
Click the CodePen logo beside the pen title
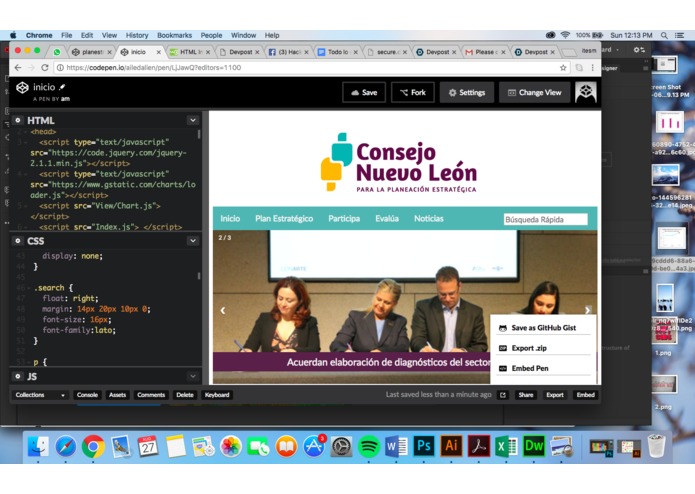(22, 88)
